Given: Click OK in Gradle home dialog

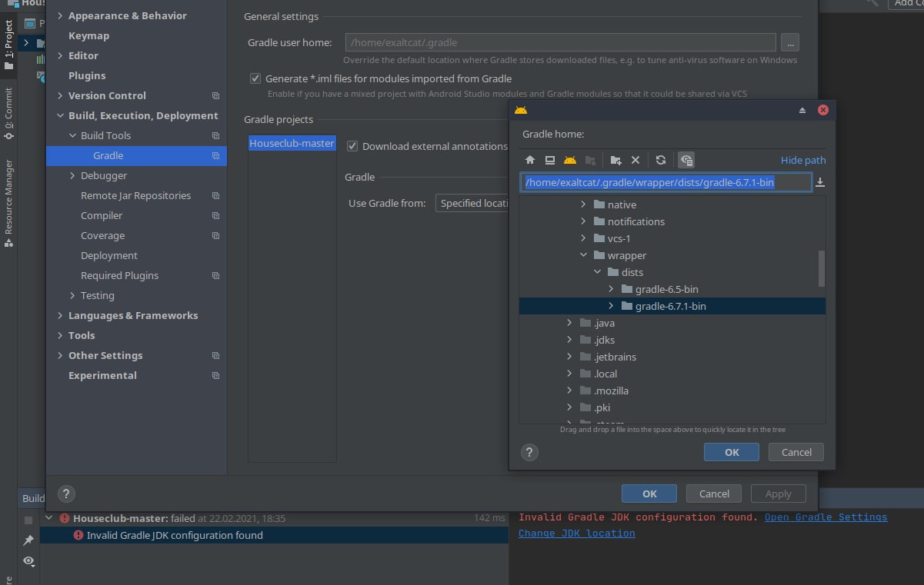Looking at the screenshot, I should click(732, 452).
